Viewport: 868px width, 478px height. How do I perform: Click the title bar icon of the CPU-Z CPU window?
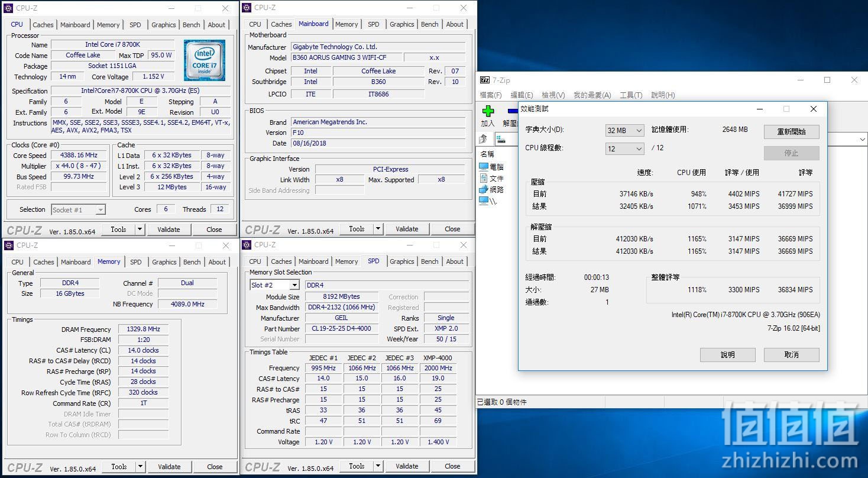pyautogui.click(x=9, y=8)
